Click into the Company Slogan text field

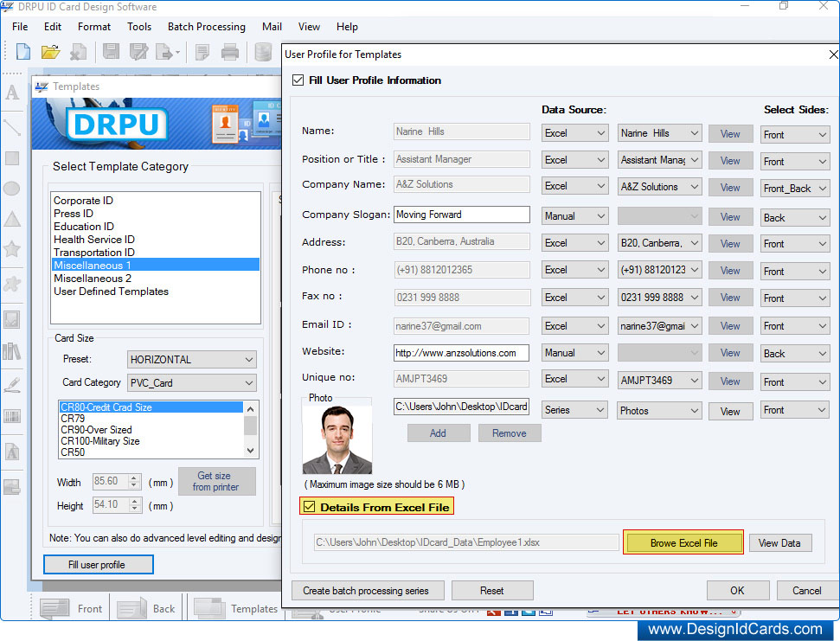[x=462, y=215]
